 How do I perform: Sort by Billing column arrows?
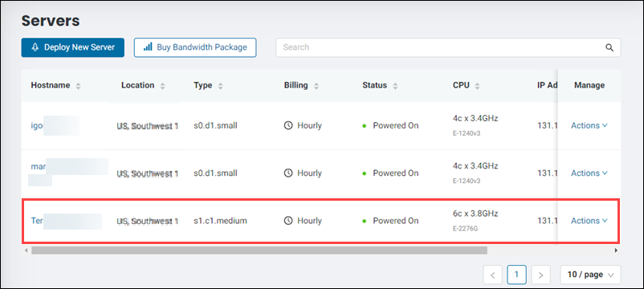tap(316, 86)
